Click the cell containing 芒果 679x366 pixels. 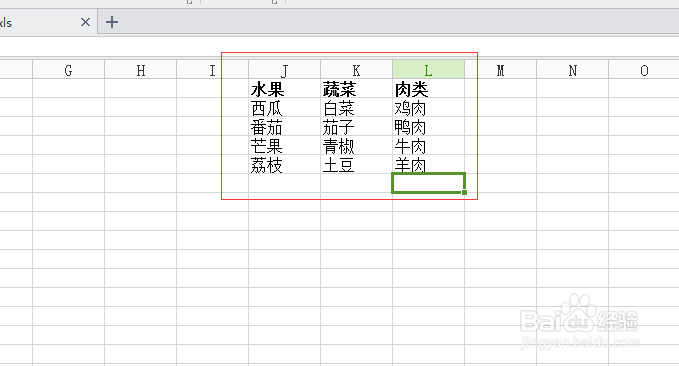coord(285,146)
